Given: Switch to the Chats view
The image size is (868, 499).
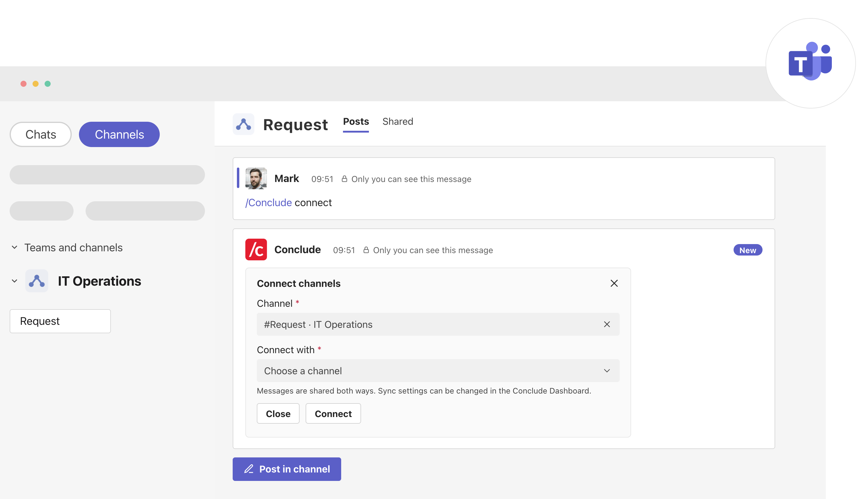Looking at the screenshot, I should click(40, 134).
